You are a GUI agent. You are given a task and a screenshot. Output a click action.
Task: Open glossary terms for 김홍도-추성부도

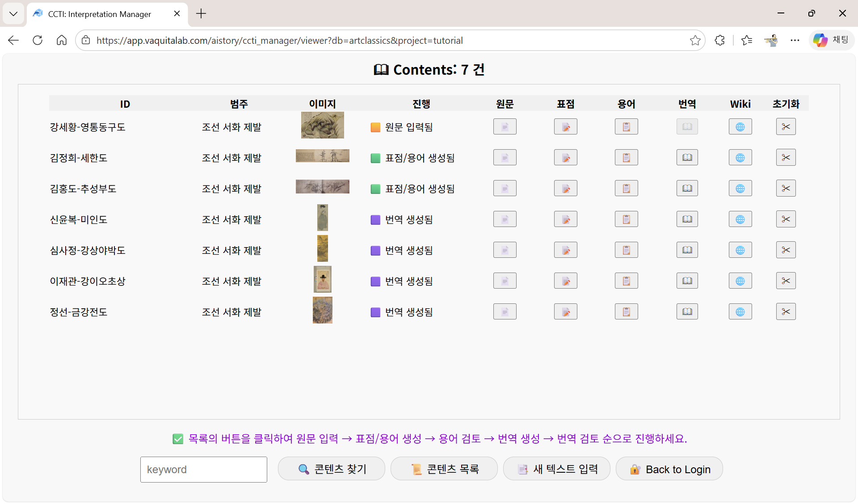[x=626, y=189]
